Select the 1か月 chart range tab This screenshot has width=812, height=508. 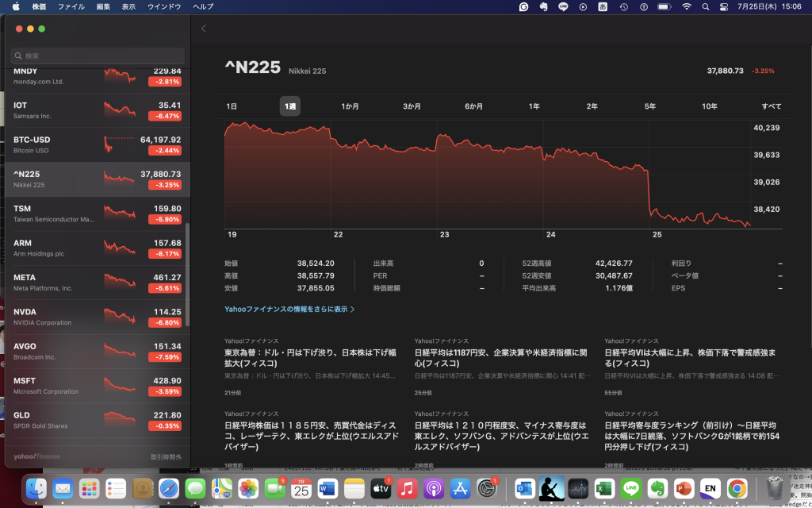click(350, 106)
